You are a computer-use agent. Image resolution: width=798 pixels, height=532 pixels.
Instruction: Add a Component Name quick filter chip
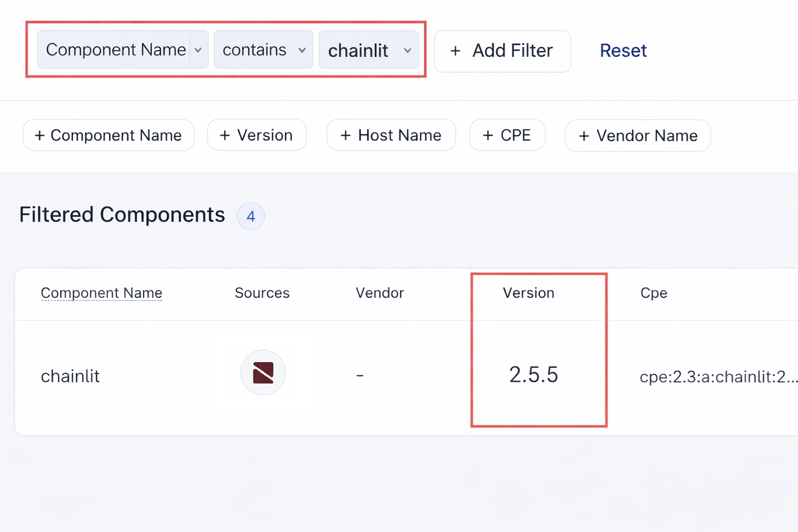109,135
